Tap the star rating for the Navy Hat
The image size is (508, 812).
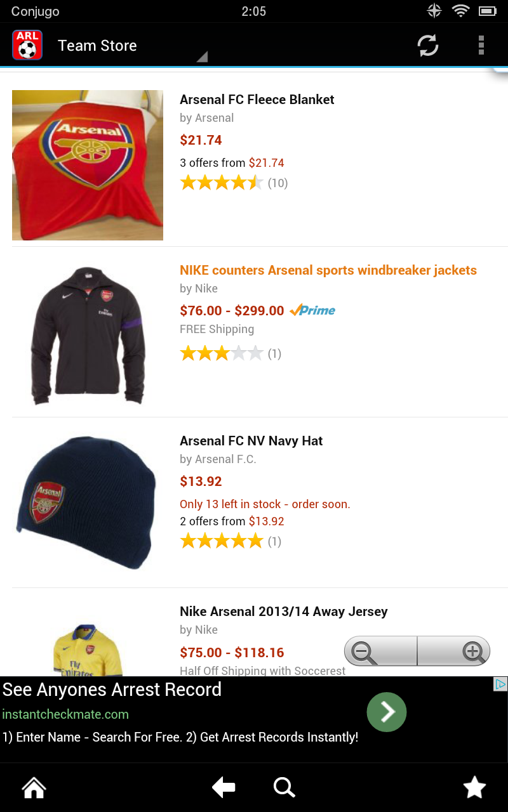pos(221,540)
